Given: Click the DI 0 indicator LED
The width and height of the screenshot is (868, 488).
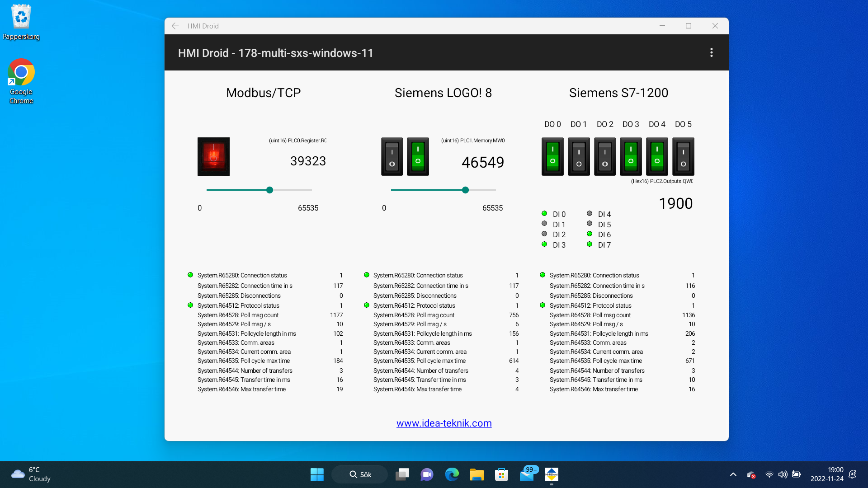Looking at the screenshot, I should [544, 214].
